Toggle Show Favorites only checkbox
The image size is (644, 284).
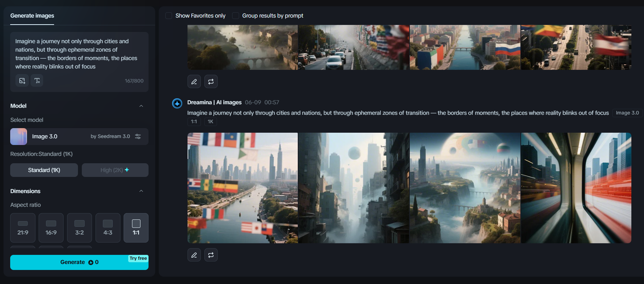pyautogui.click(x=169, y=16)
